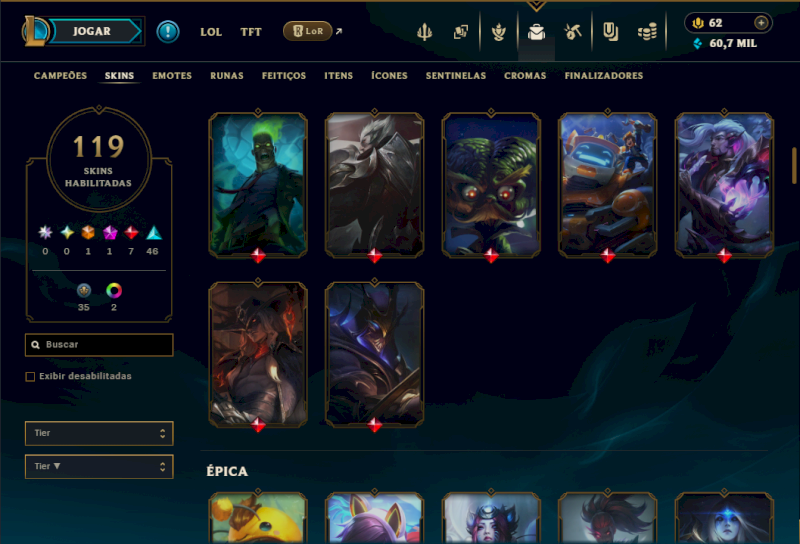
Task: Switch to the CROMAS tab
Action: coord(525,76)
